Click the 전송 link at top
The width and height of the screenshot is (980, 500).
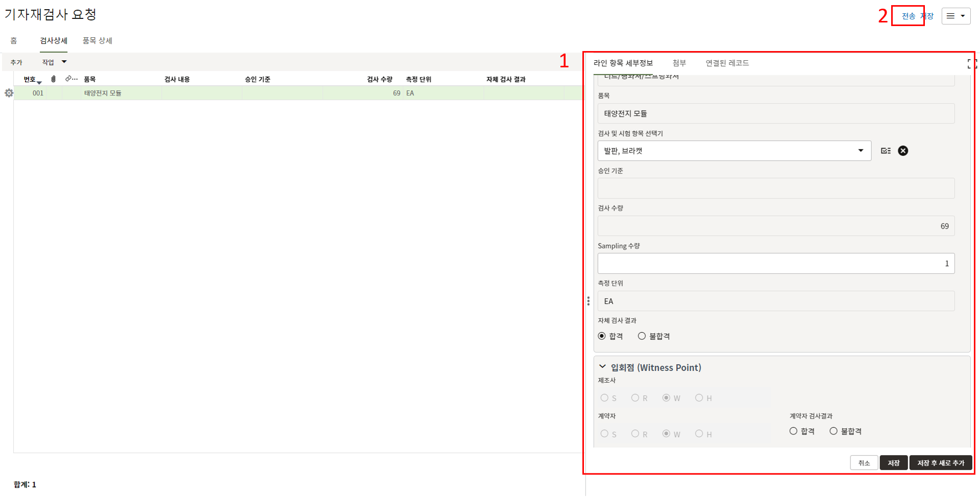908,16
